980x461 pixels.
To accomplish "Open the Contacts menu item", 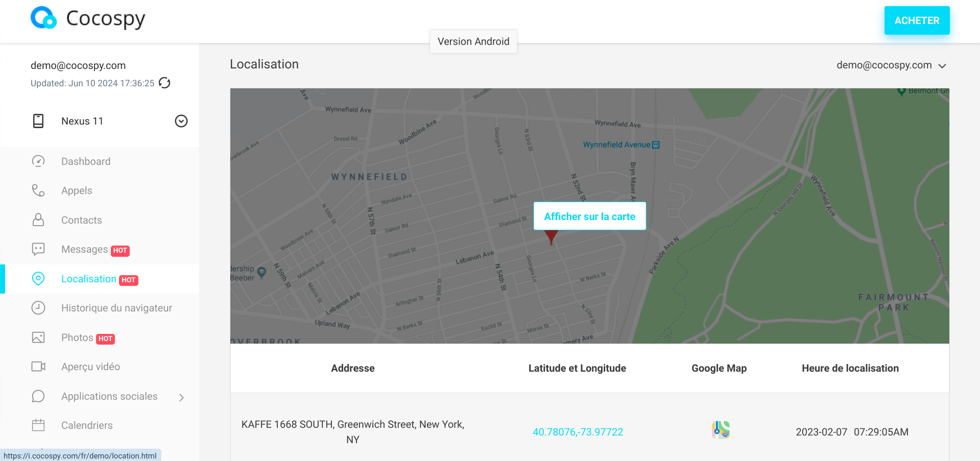I will coord(82,220).
